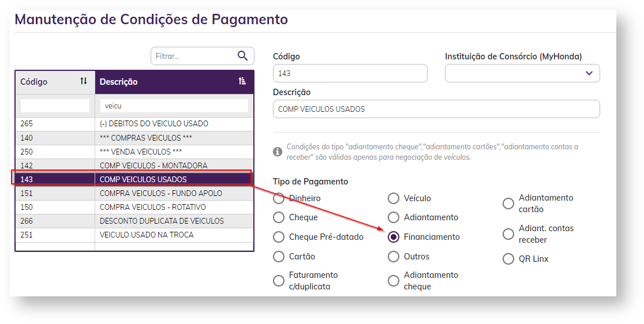
Task: Click the Código column filter field
Action: pyautogui.click(x=55, y=106)
